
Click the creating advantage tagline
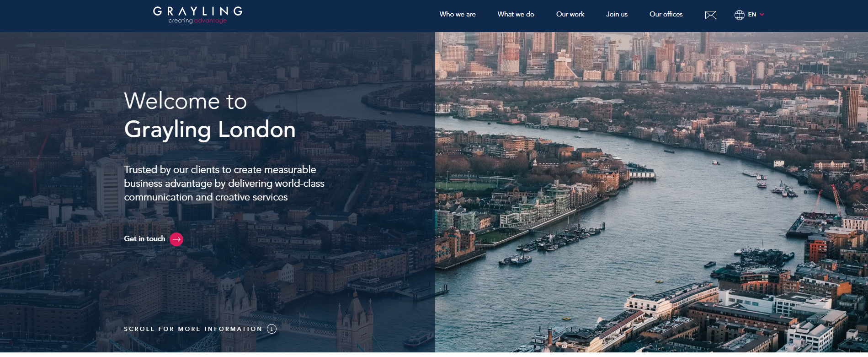click(197, 21)
